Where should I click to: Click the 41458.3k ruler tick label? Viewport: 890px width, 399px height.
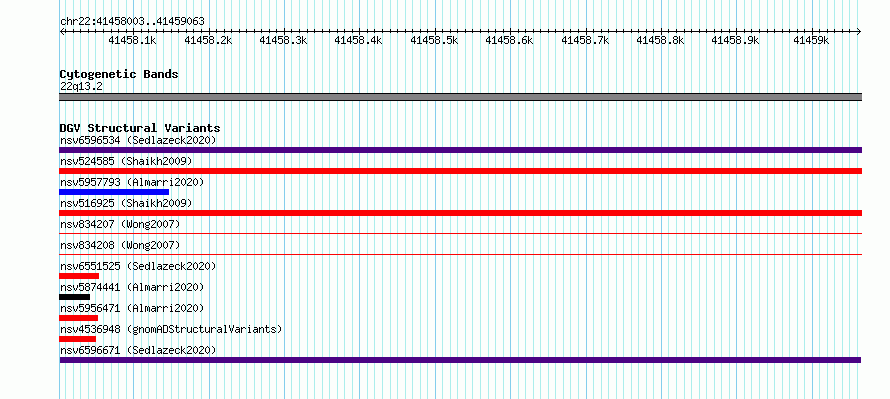[283, 40]
